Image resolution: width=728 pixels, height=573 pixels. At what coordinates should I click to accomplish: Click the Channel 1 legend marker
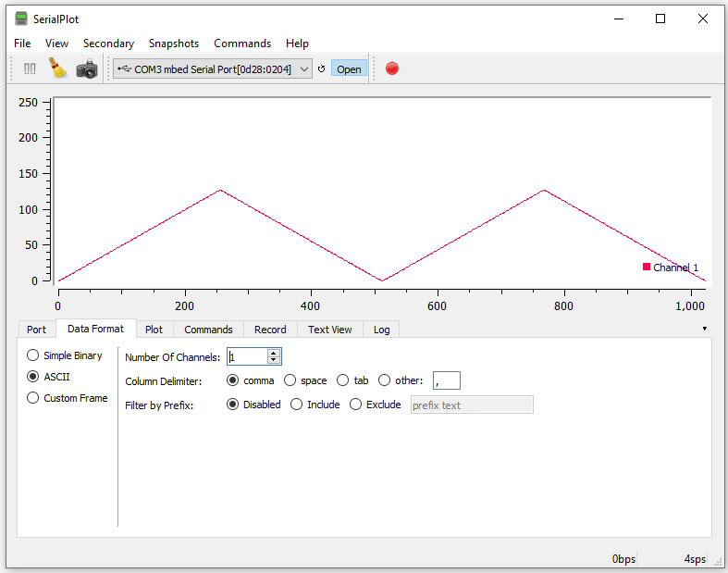click(x=647, y=267)
